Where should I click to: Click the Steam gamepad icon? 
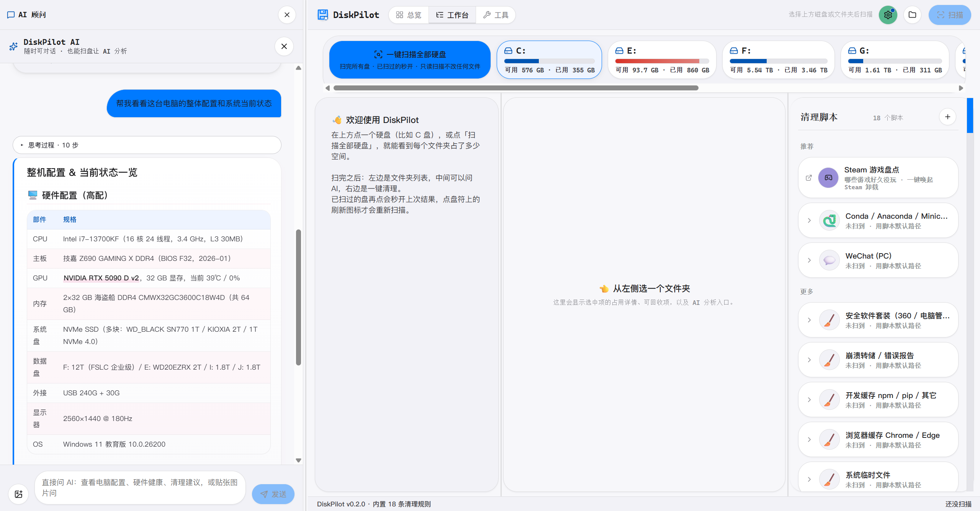pos(828,178)
